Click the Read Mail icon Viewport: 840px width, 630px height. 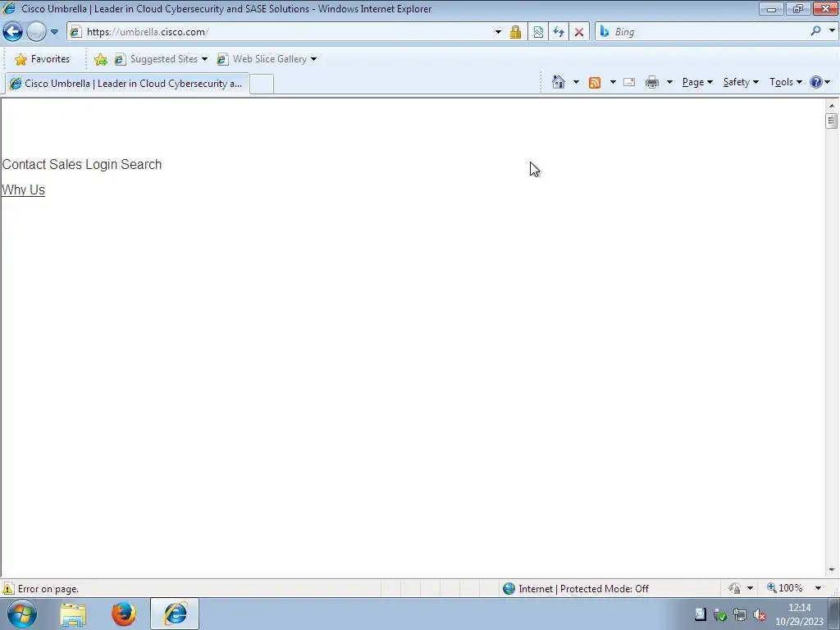[629, 82]
